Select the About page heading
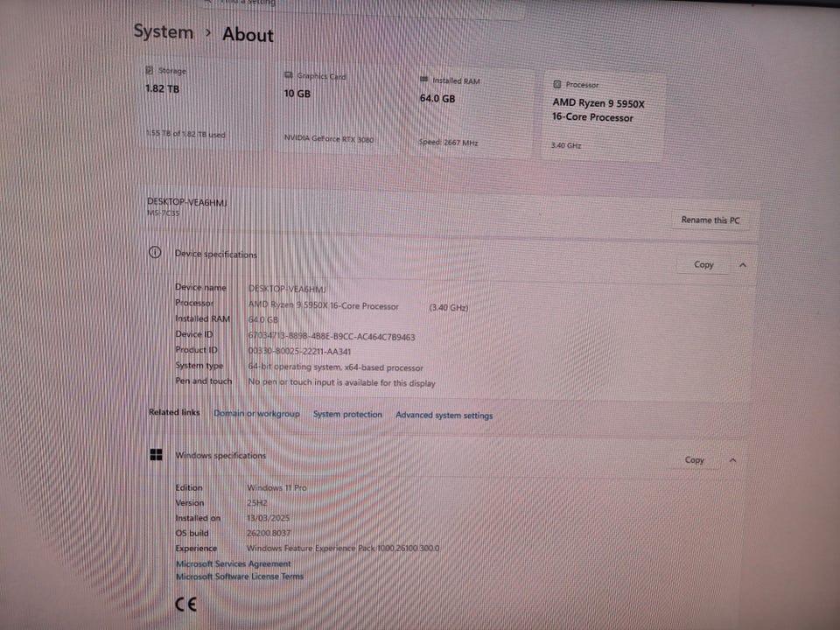840x630 pixels. (x=248, y=35)
